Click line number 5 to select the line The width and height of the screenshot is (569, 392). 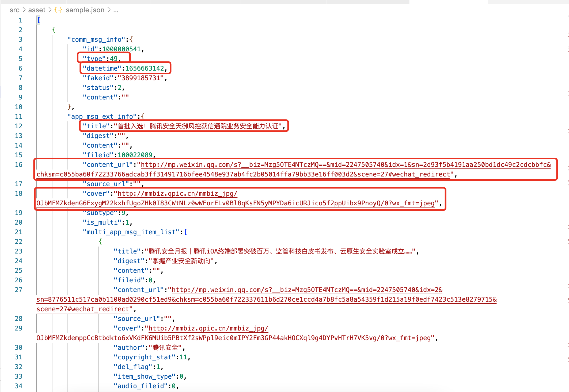(x=20, y=59)
